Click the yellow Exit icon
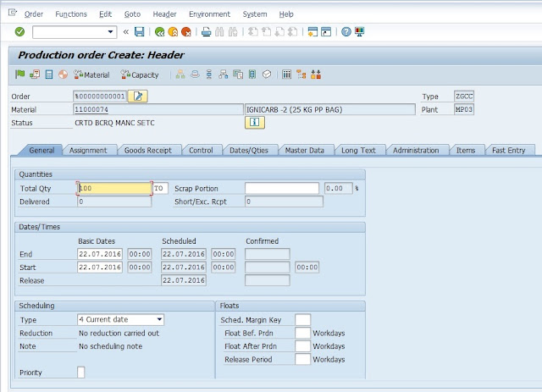 tap(173, 32)
